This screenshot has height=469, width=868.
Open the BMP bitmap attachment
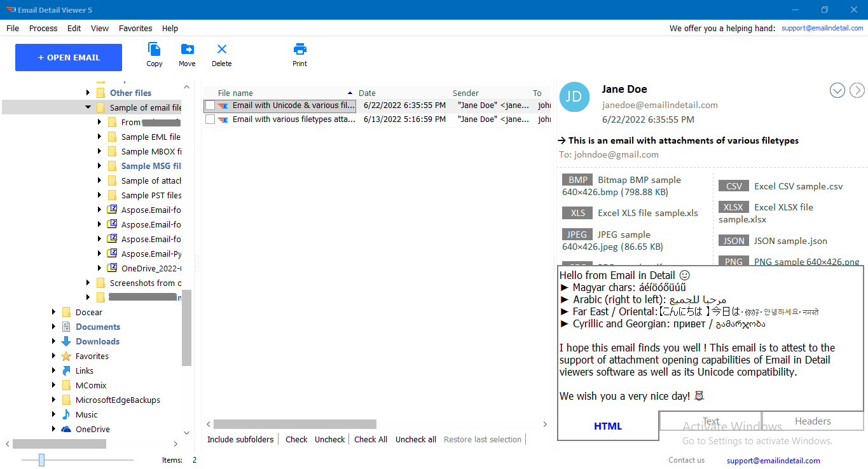pyautogui.click(x=577, y=180)
